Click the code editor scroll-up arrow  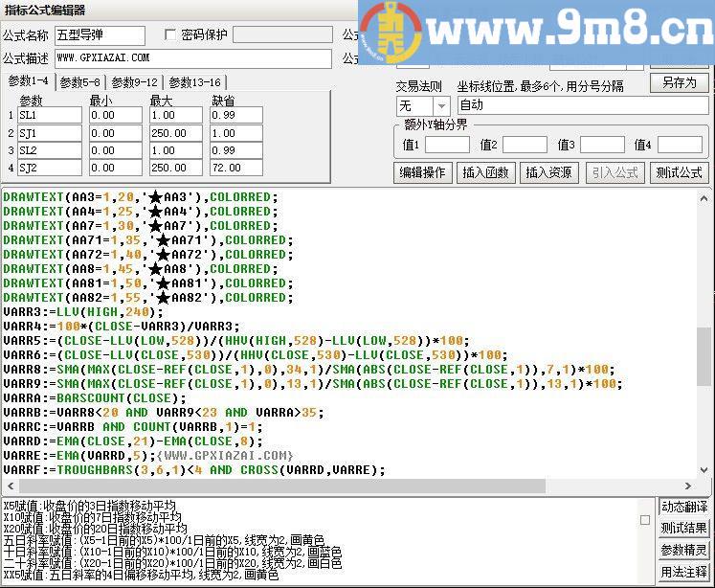click(x=704, y=197)
